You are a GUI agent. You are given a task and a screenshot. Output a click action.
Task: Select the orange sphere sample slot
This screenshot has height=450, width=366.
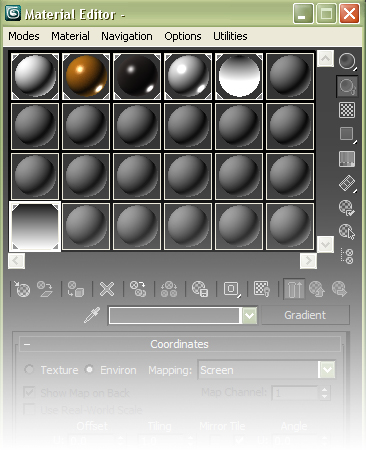(86, 77)
